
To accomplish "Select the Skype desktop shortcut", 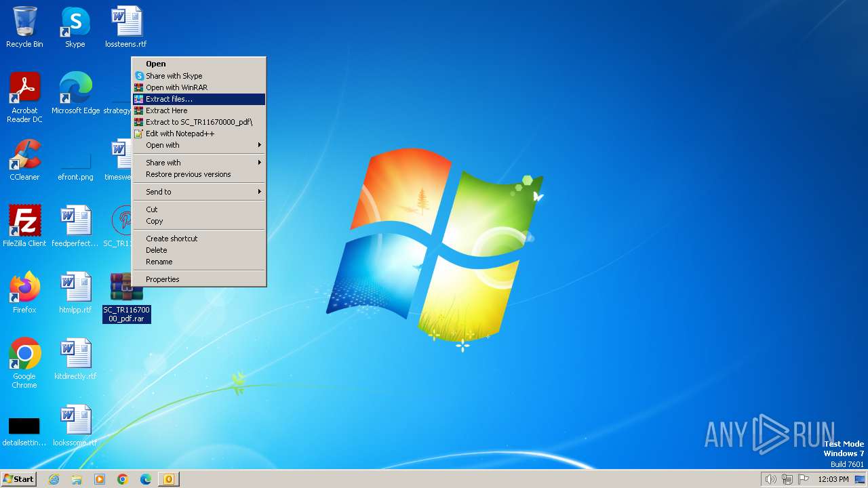I will pos(75,27).
